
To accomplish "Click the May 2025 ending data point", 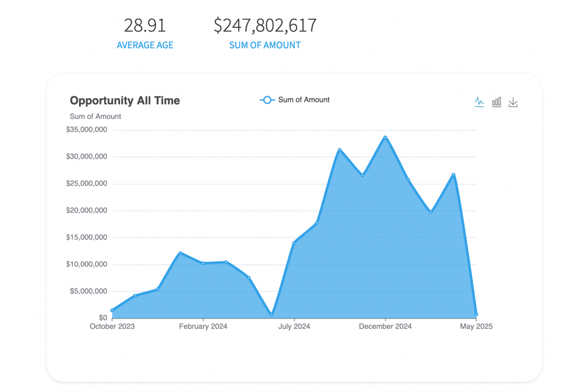I will click(476, 314).
